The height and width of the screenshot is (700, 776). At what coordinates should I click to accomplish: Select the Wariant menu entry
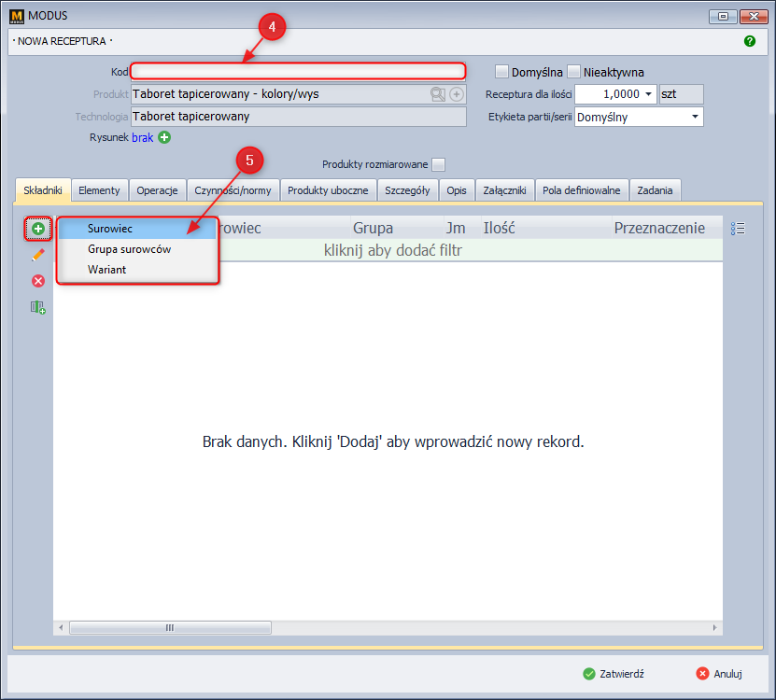pos(137,270)
